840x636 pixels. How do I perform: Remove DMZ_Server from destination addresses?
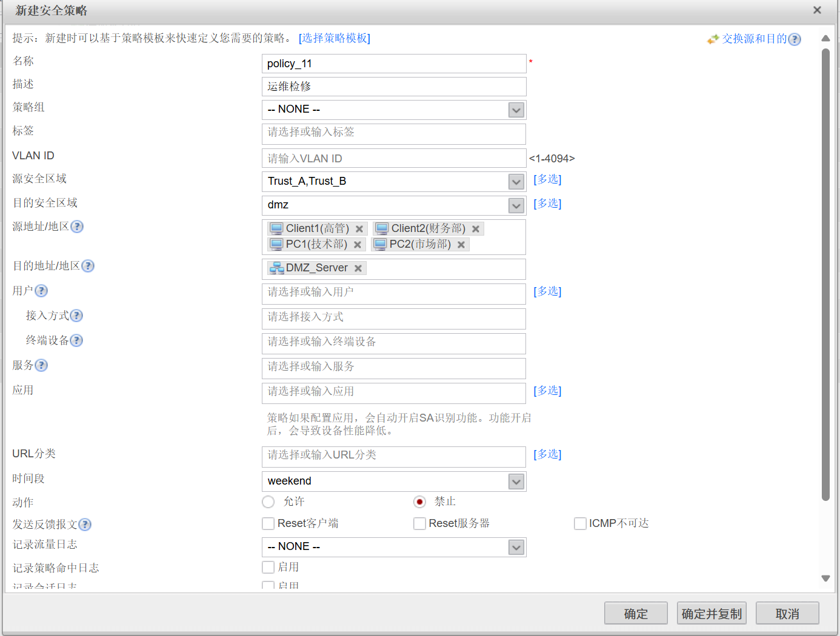[x=358, y=268]
